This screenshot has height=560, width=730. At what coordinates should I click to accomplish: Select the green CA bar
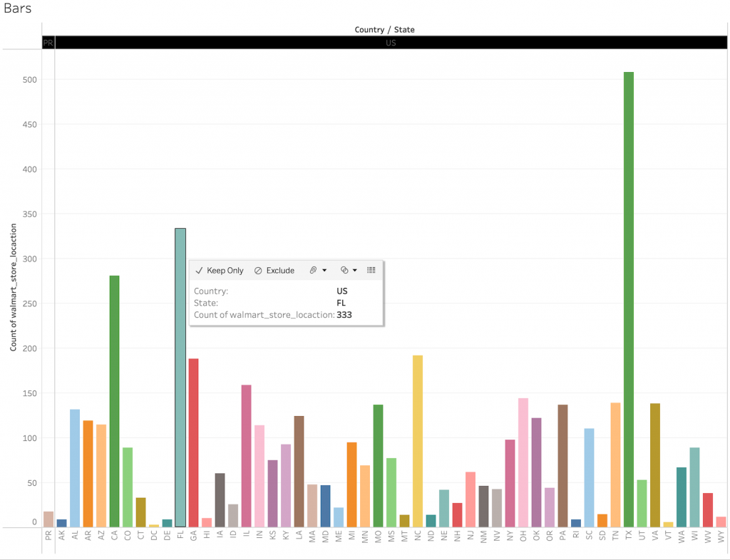click(114, 401)
